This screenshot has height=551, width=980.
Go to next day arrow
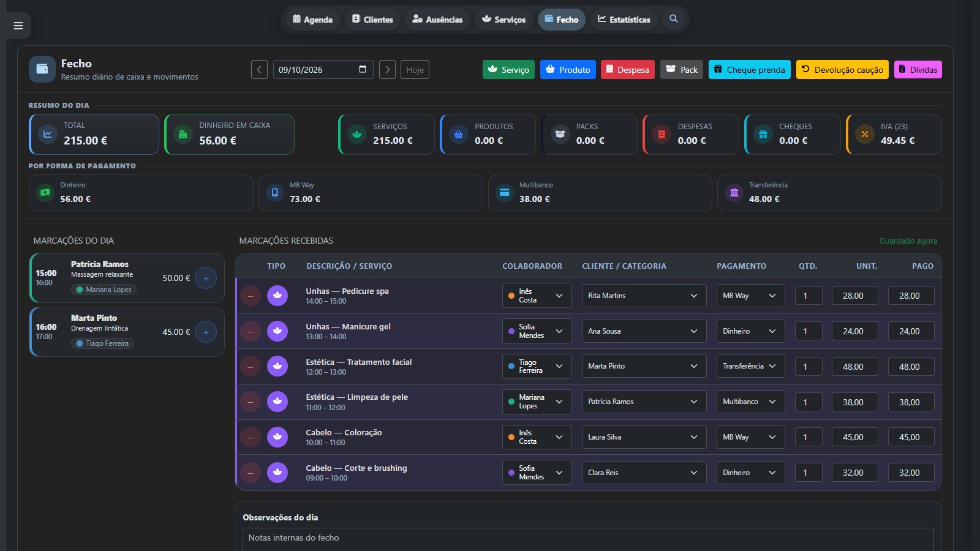(387, 70)
